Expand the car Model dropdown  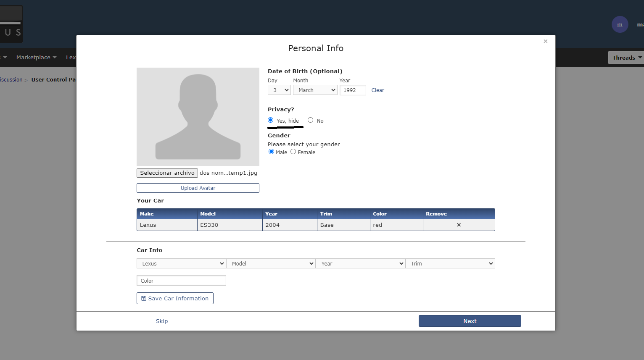pos(271,263)
